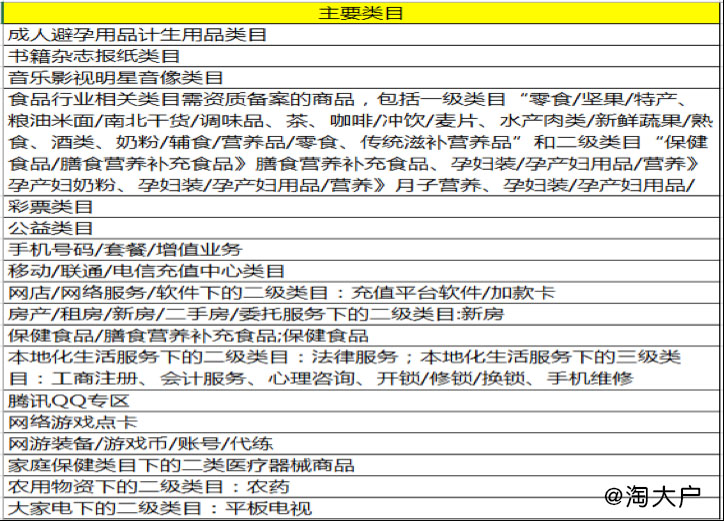724x521 pixels.
Task: Click the row 网店/网络服务/软件下的二级类目
Action: [361, 292]
